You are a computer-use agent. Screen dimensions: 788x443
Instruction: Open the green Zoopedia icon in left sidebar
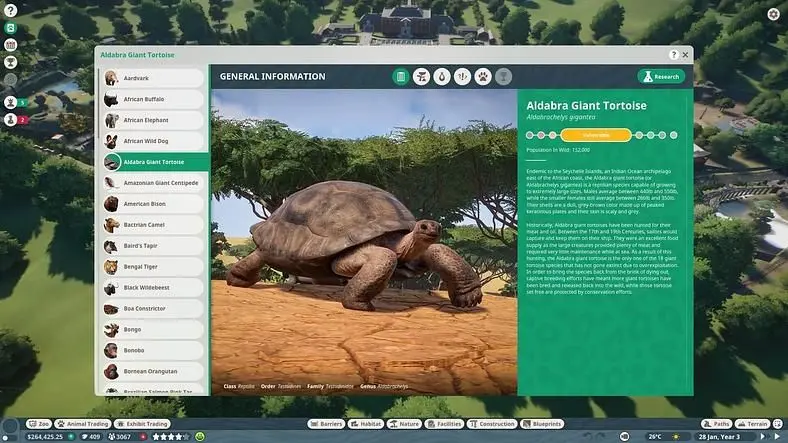pyautogui.click(x=11, y=28)
